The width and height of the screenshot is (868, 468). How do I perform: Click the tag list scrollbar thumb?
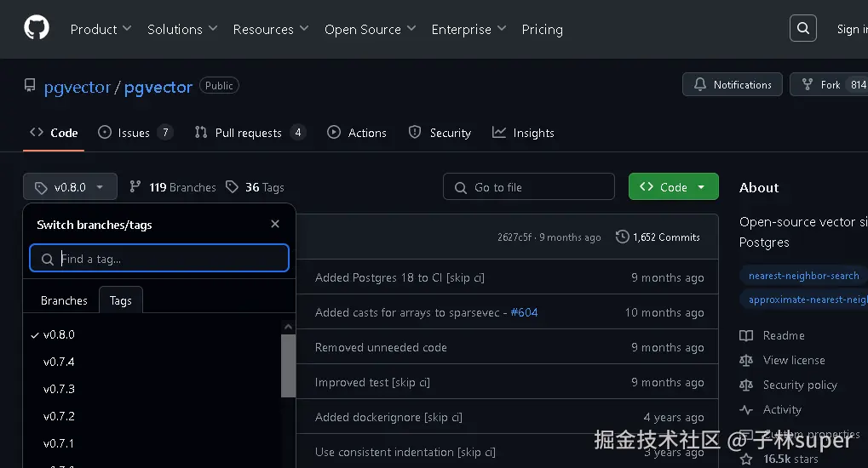pyautogui.click(x=288, y=366)
